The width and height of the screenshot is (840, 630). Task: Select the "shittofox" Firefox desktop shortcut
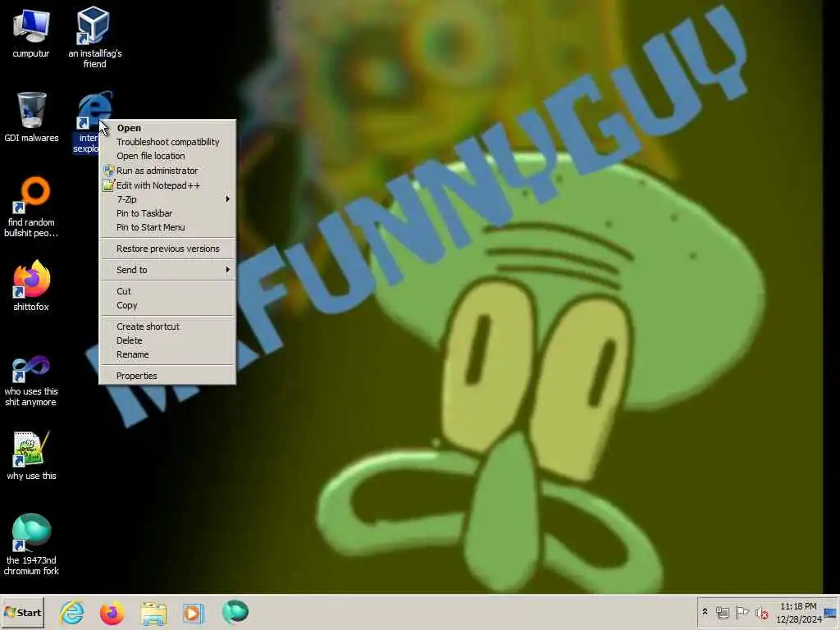pos(31,286)
